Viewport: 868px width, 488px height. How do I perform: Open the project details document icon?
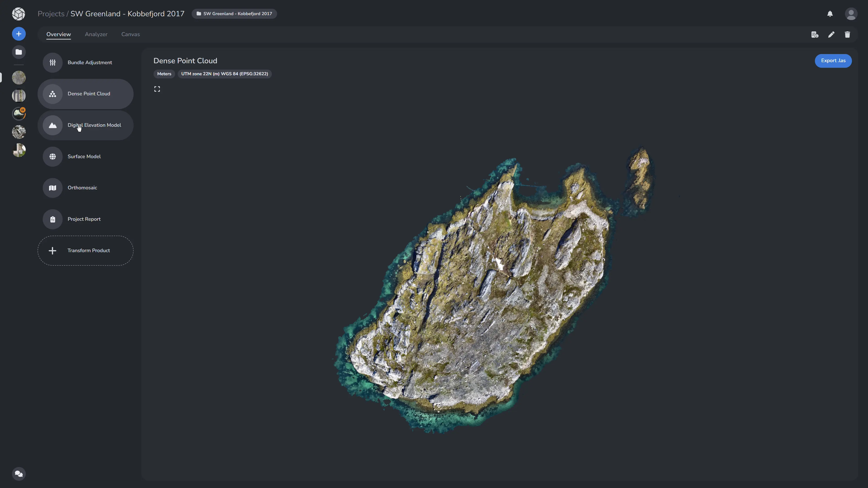(x=815, y=34)
